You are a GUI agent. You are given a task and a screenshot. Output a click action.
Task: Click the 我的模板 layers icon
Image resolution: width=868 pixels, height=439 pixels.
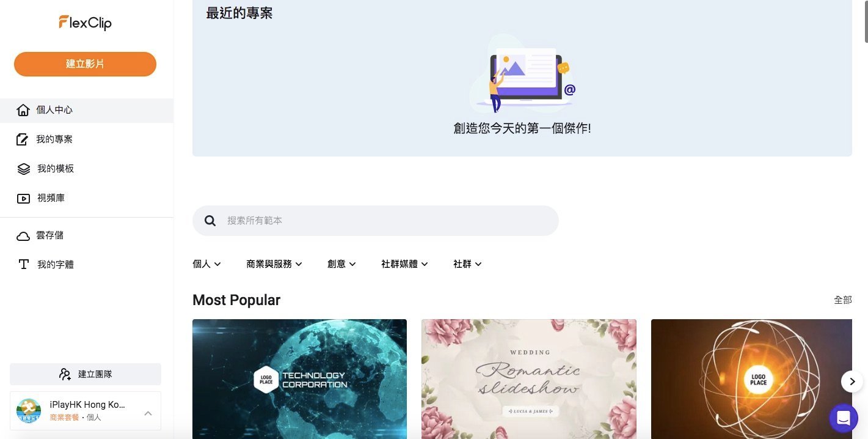tap(24, 169)
